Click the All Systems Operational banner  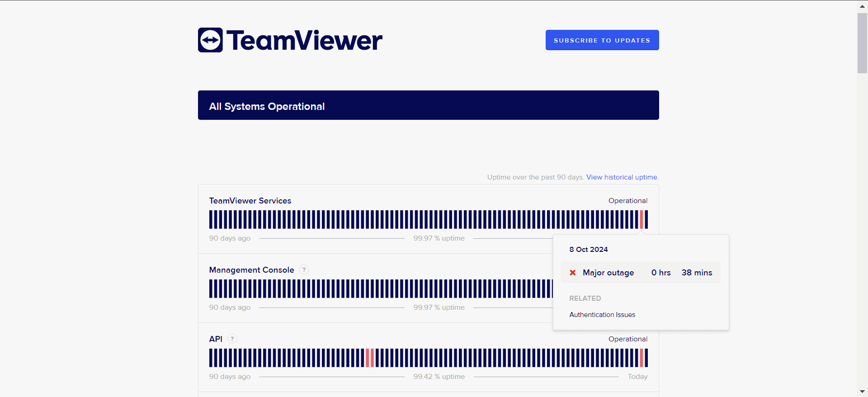click(429, 105)
